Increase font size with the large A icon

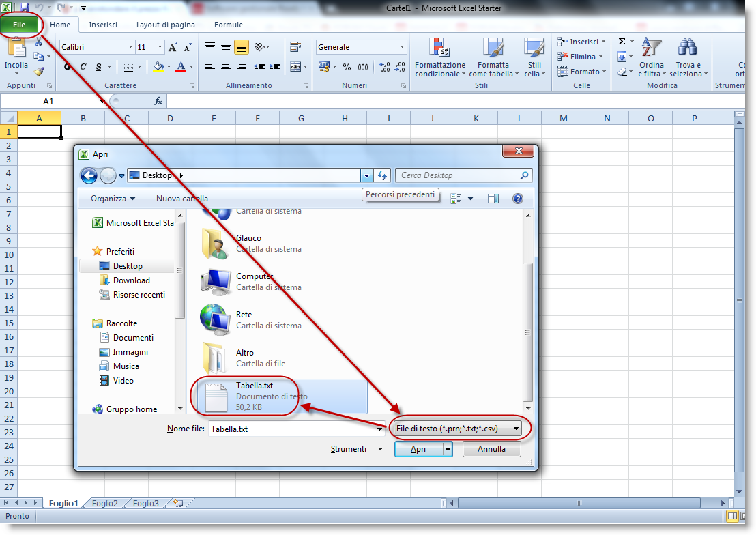point(173,47)
